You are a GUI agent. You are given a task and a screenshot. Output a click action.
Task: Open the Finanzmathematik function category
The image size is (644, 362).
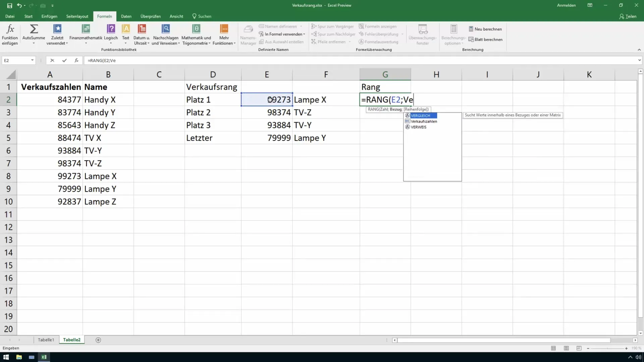pyautogui.click(x=86, y=35)
